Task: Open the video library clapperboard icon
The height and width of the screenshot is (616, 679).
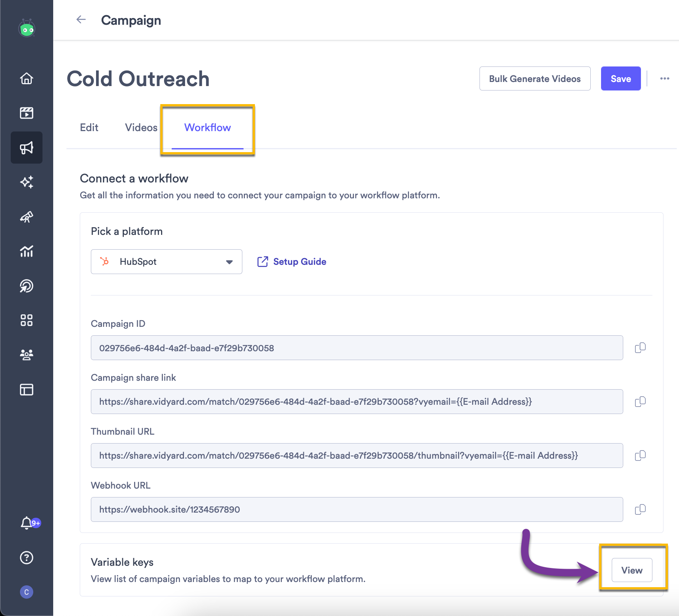Action: tap(27, 113)
